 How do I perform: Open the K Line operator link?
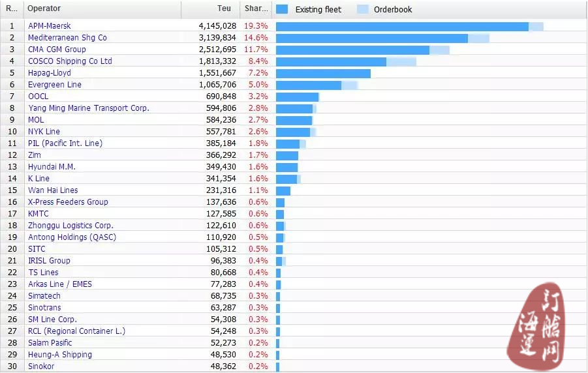[39, 179]
